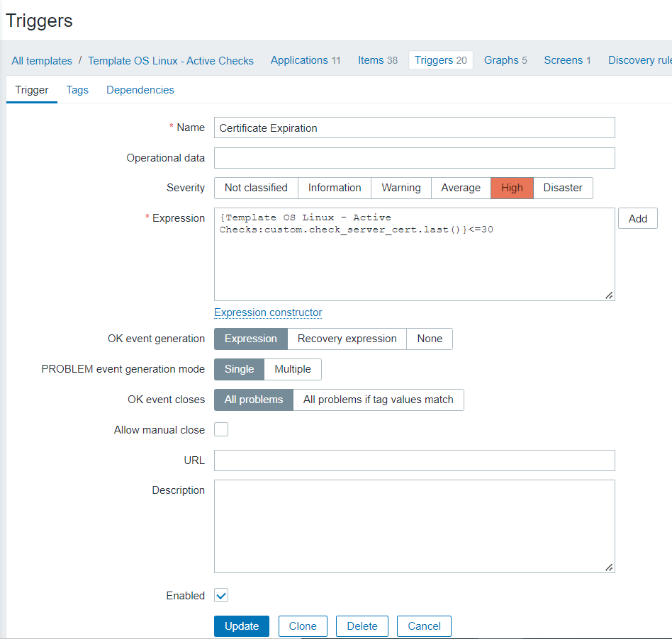Open Template OS Linux - Active Checks
672x639 pixels.
click(170, 60)
